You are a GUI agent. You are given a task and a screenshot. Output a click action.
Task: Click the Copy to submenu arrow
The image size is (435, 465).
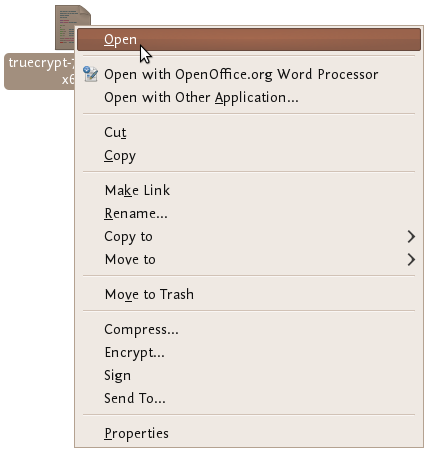click(411, 237)
